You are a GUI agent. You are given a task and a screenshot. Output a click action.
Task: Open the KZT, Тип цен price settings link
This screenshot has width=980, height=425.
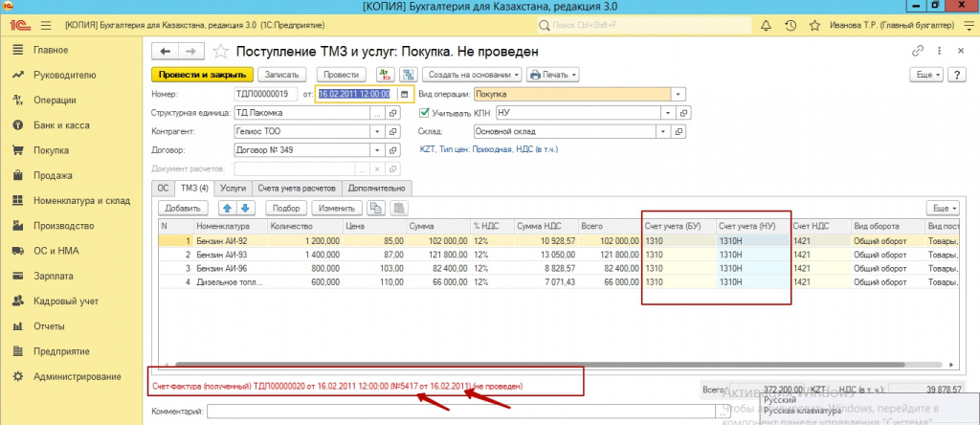(x=491, y=150)
